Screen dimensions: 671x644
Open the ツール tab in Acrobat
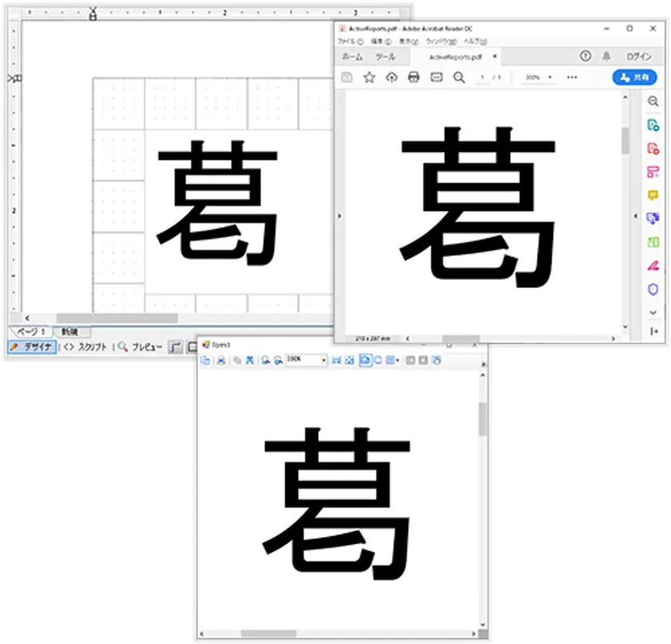[x=386, y=57]
